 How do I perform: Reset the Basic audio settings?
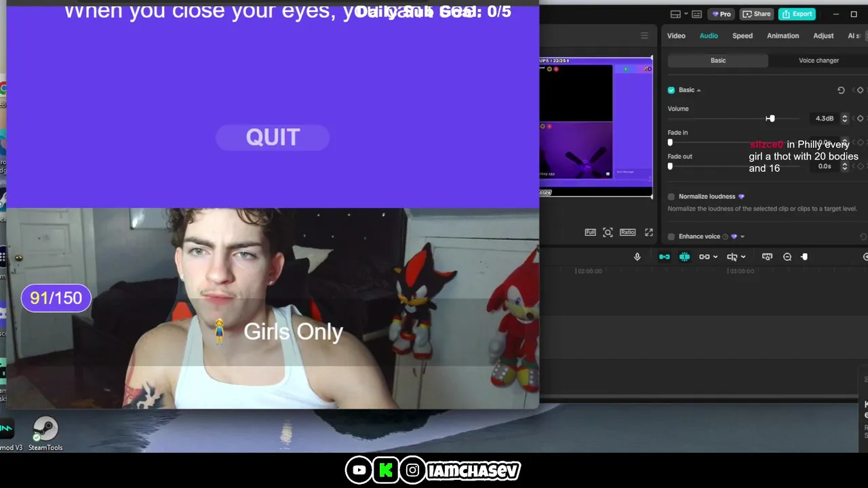[x=841, y=90]
